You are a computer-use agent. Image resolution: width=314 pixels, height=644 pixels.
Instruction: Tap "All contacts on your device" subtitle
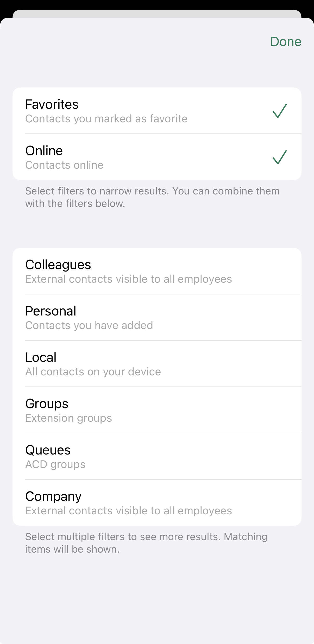93,372
